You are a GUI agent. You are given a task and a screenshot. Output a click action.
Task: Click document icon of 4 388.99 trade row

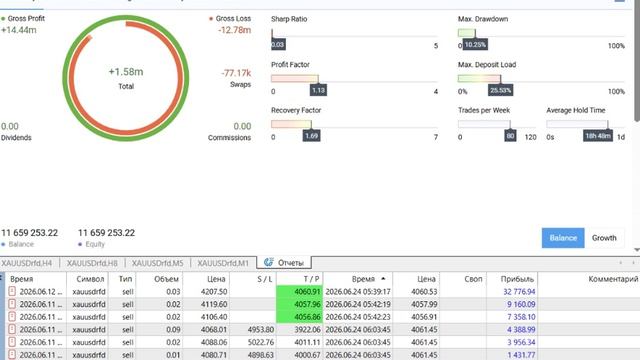click(12, 329)
